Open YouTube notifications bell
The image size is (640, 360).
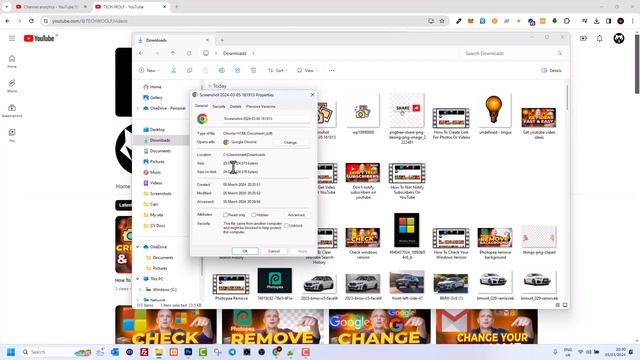(600, 38)
